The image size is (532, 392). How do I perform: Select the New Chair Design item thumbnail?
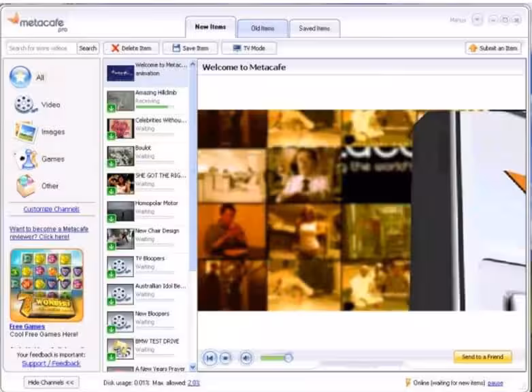click(x=120, y=240)
